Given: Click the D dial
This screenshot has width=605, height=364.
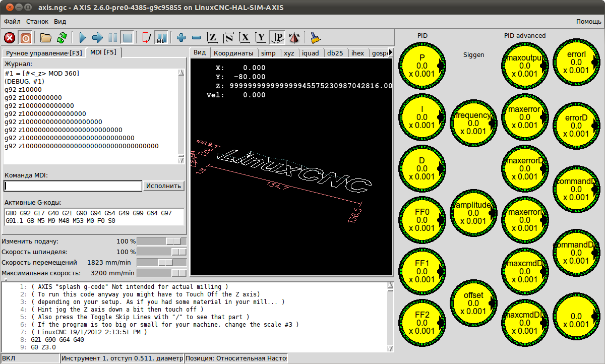Looking at the screenshot, I should 422,169.
